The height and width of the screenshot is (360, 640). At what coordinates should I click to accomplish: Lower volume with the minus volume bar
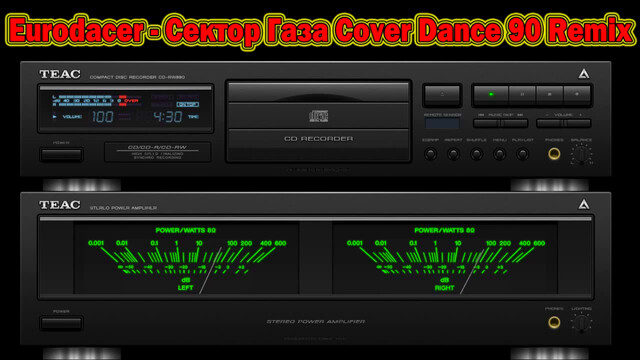[549, 123]
